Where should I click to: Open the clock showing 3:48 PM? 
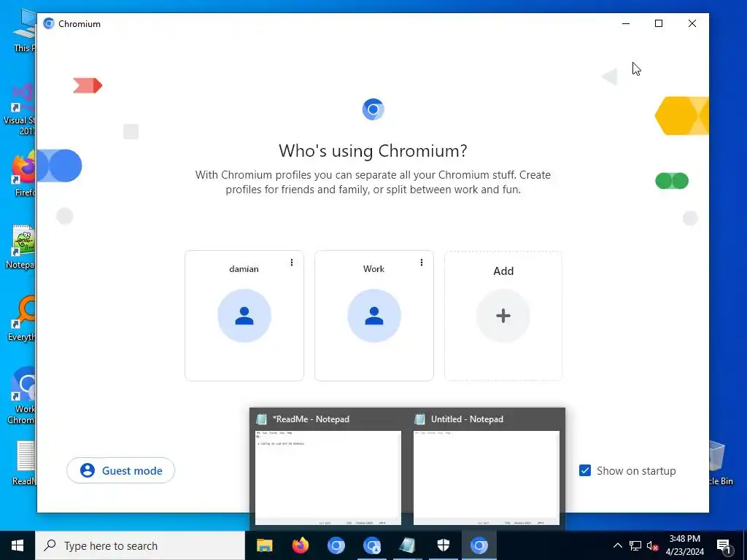[x=684, y=545]
